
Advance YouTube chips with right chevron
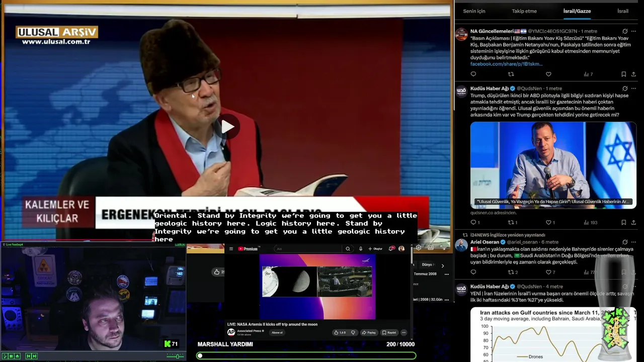(443, 265)
